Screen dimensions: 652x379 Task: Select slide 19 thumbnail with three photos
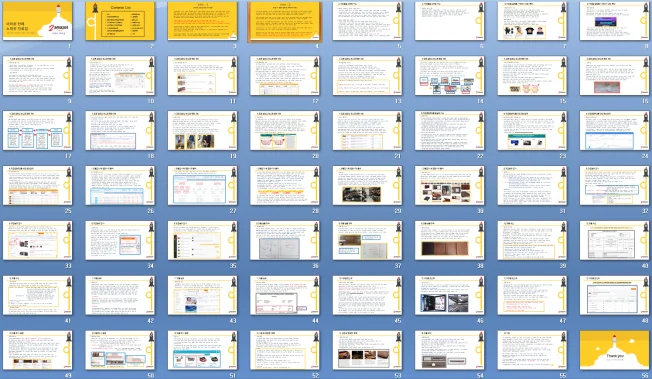point(203,131)
